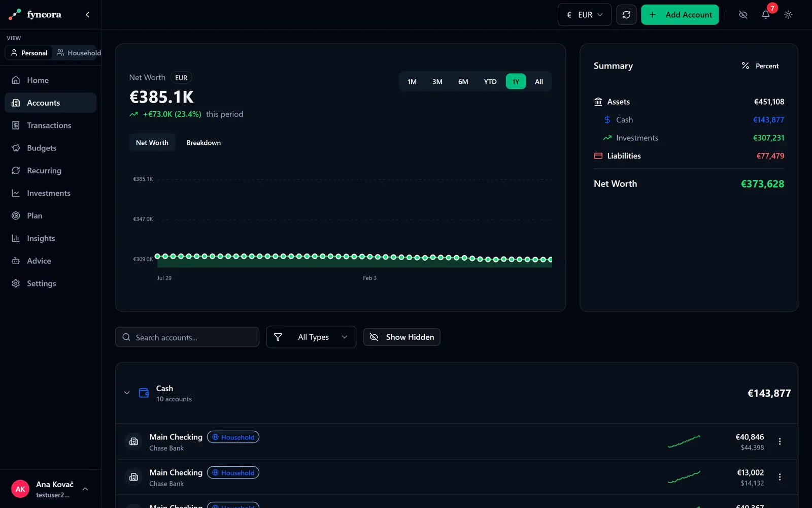Click the fyncora logo icon

click(15, 15)
